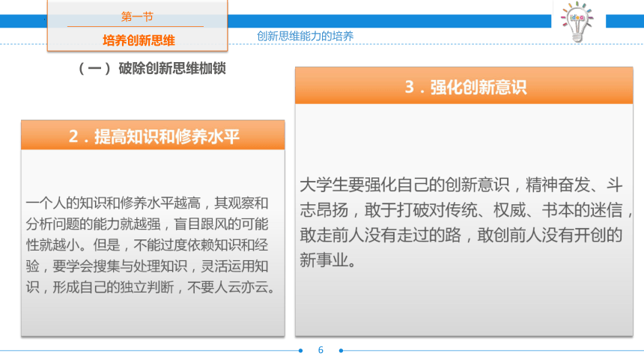The height and width of the screenshot is (362, 644).
Task: Click the 2．提高知识和修养水平 orange header
Action: [153, 135]
